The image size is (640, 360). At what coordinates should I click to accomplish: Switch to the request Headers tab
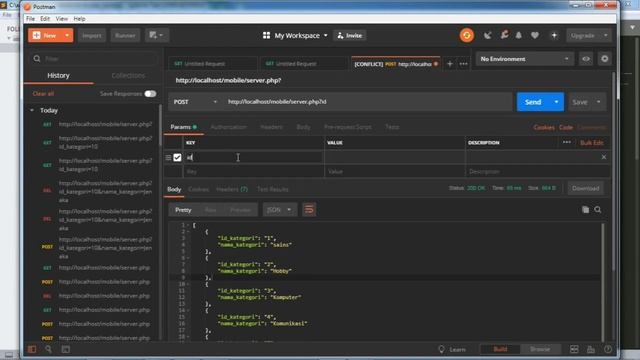tap(271, 127)
